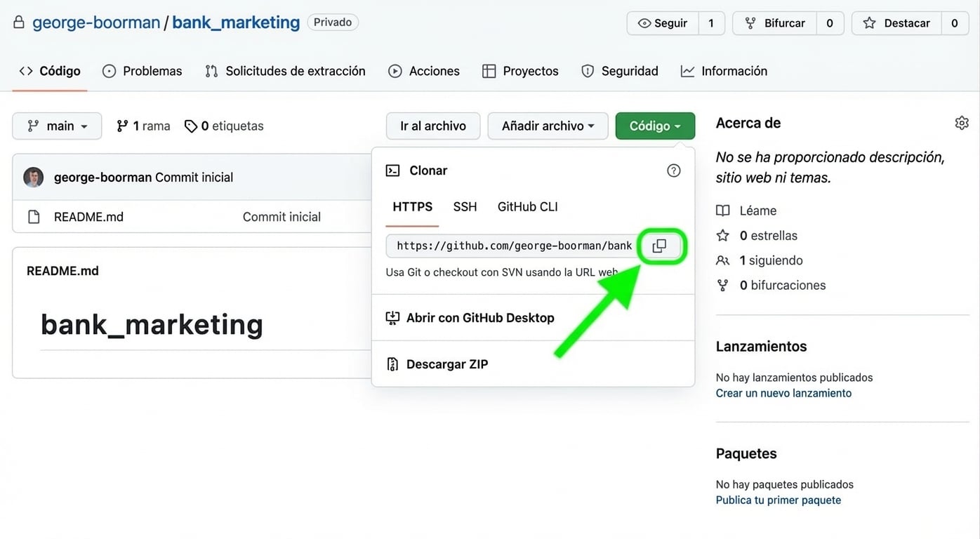Click Crear un nuevo lanzamiento link
This screenshot has width=980, height=539.
pos(783,393)
